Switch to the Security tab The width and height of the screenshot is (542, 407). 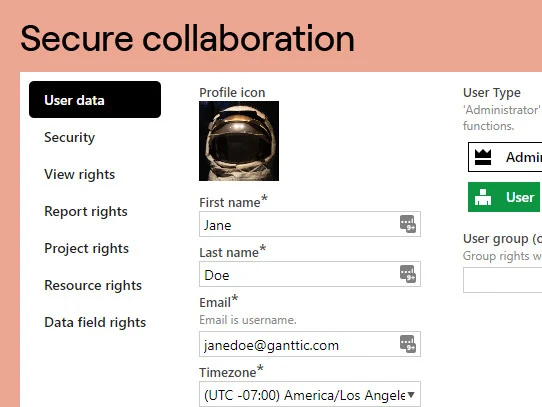coord(69,137)
